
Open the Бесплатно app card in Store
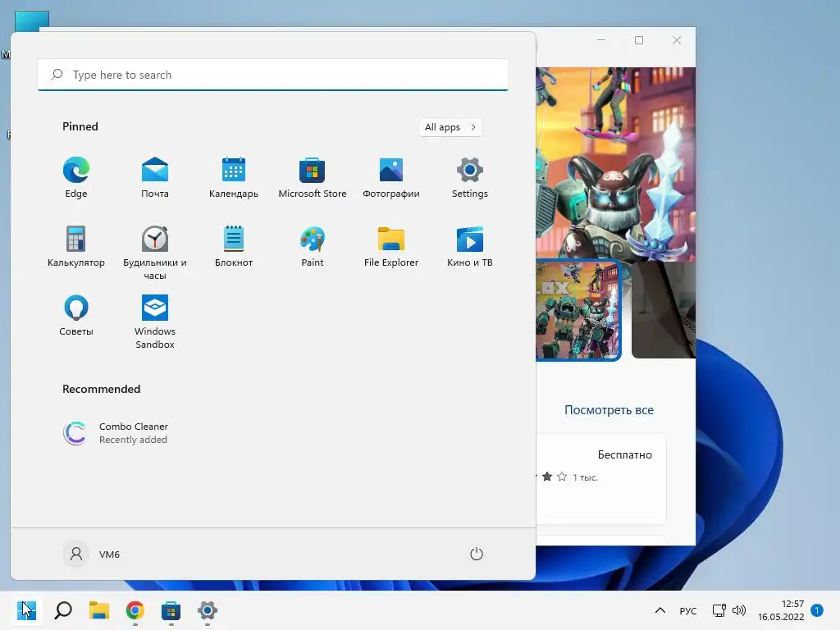(601, 479)
